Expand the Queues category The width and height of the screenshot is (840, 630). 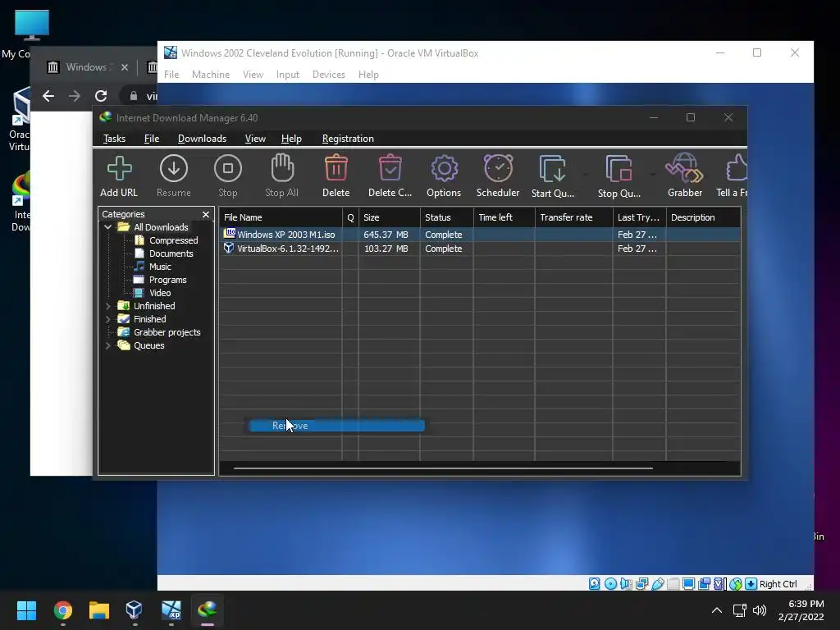(107, 345)
